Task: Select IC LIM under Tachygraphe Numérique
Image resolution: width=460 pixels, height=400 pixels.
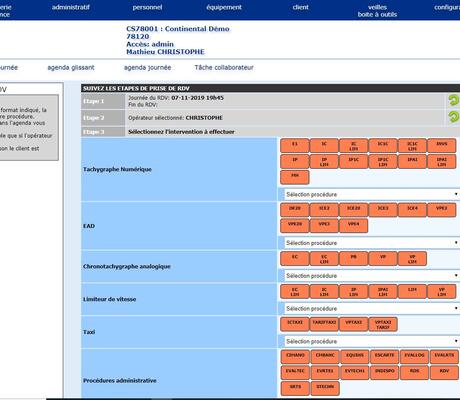Action: (x=354, y=145)
